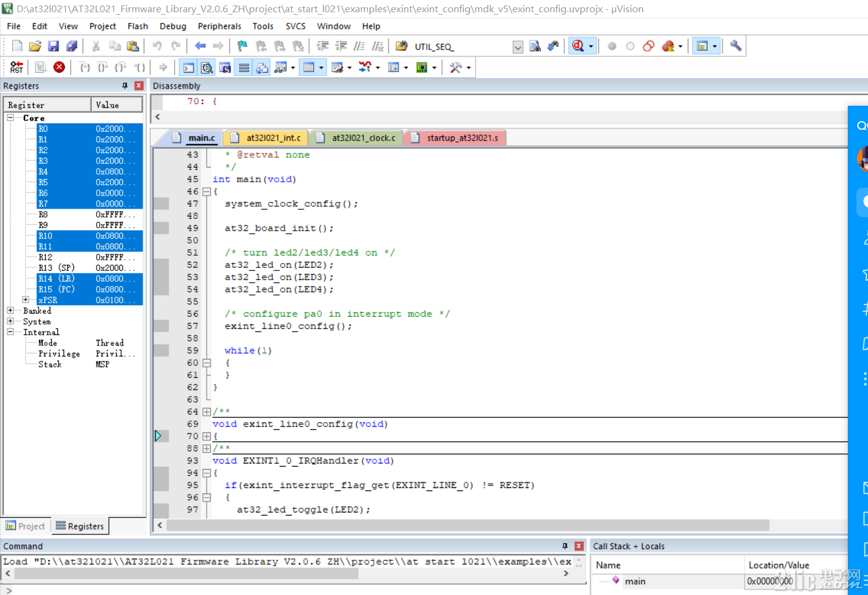Click Run to Cursor Line icon
Screen dimensions: 868x595
[140, 67]
